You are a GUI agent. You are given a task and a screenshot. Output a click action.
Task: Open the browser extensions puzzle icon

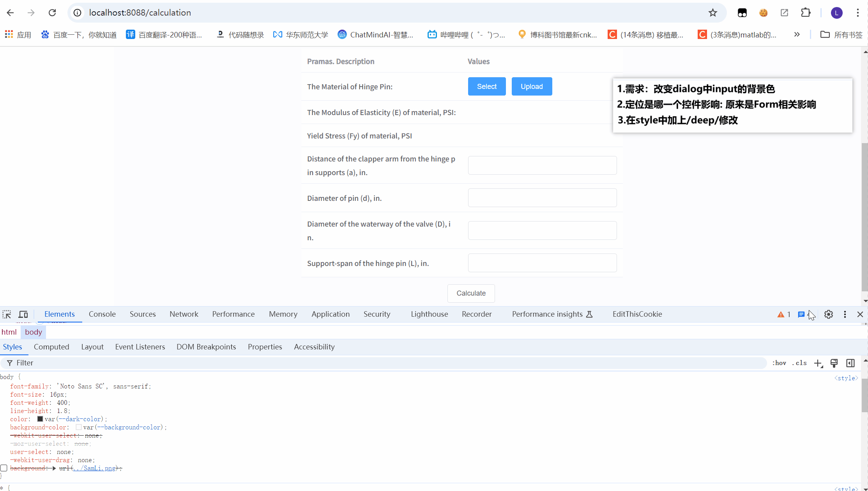coord(805,13)
